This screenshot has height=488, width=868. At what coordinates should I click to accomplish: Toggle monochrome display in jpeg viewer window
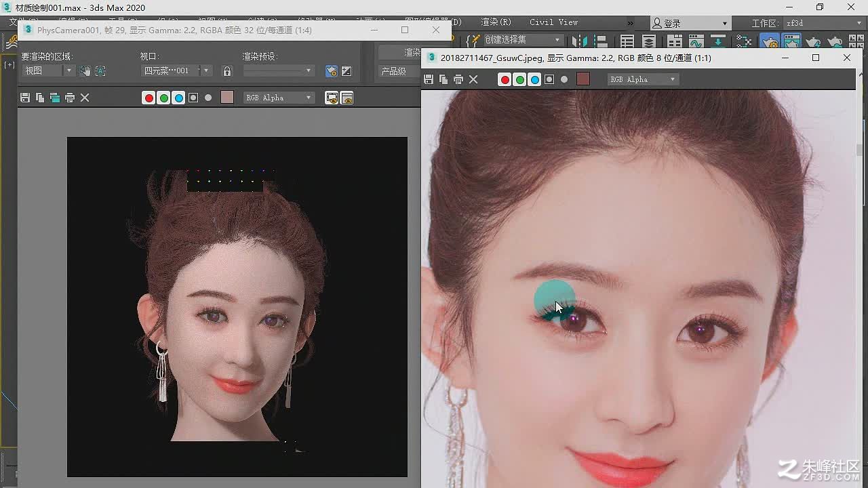564,79
